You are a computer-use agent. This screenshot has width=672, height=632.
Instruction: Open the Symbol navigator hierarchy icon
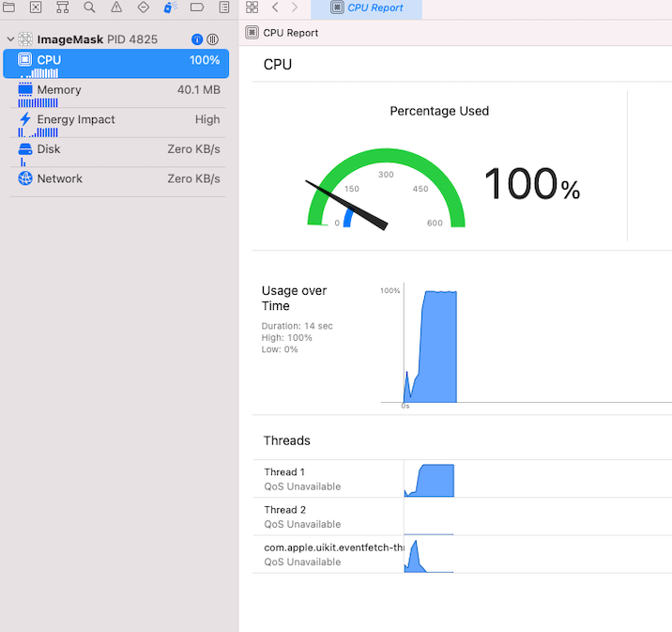coord(63,7)
